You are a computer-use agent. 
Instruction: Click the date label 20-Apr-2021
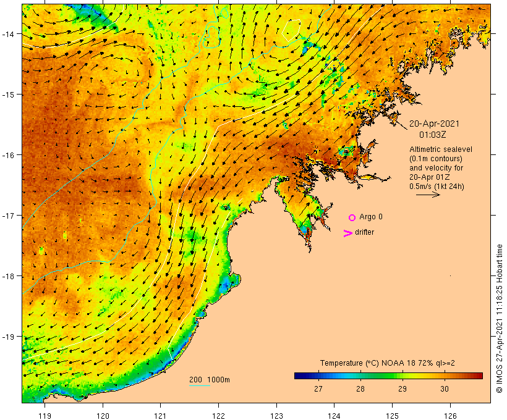(434, 124)
